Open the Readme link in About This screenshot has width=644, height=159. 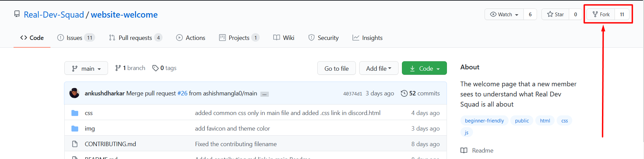pos(477,151)
